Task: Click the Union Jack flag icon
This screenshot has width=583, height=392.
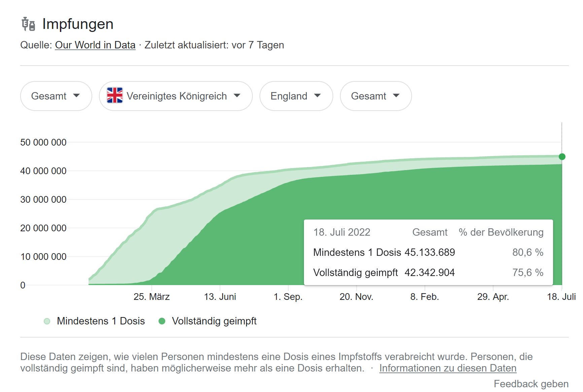Action: pyautogui.click(x=115, y=96)
